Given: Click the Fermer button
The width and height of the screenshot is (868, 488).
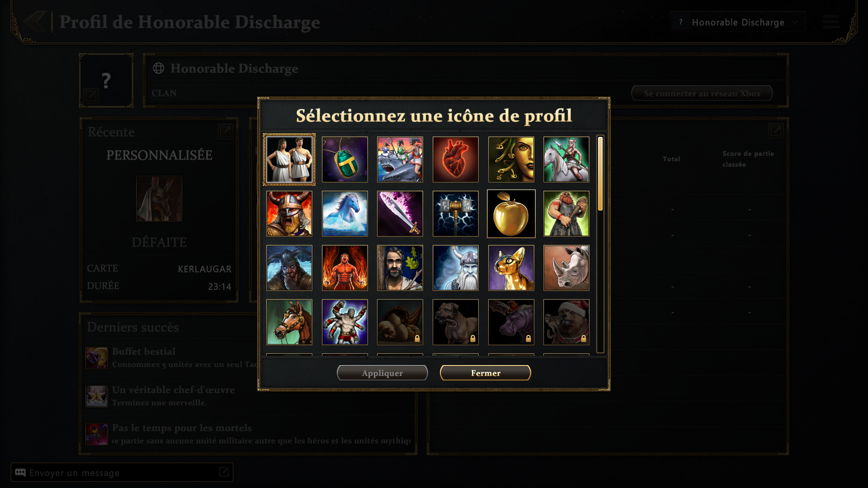Looking at the screenshot, I should point(485,373).
